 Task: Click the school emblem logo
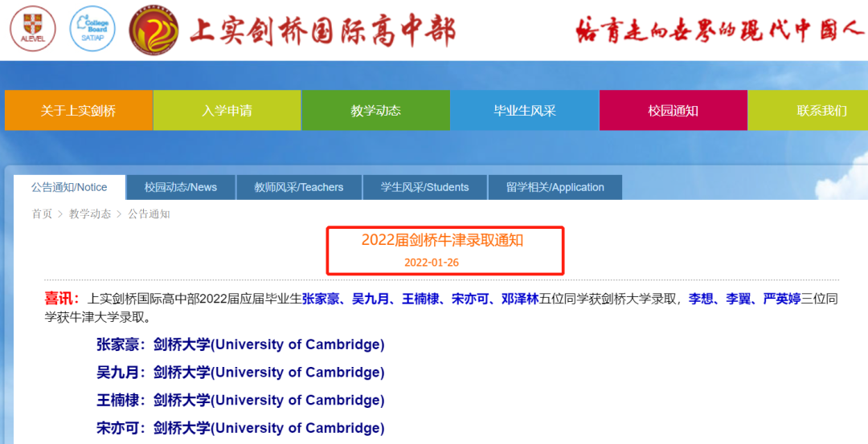154,29
